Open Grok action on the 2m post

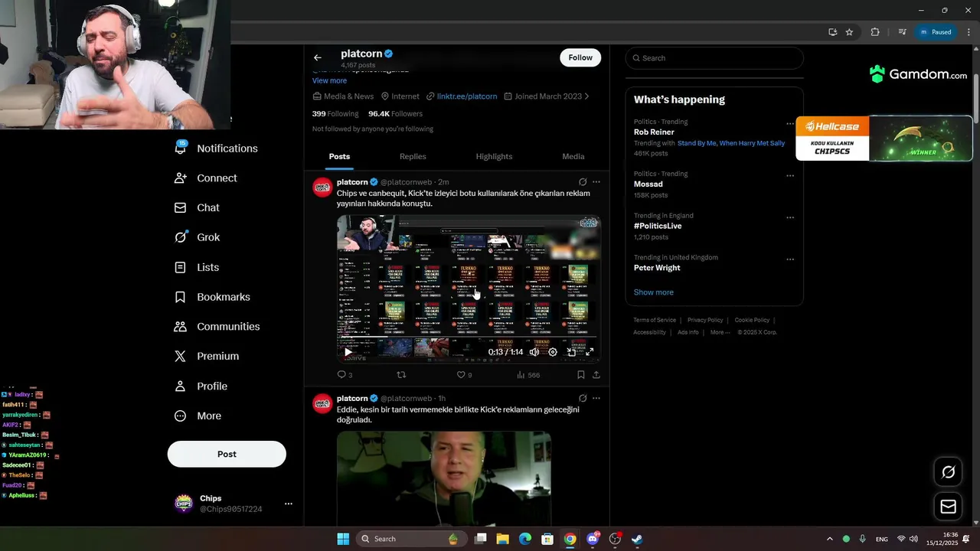click(583, 182)
